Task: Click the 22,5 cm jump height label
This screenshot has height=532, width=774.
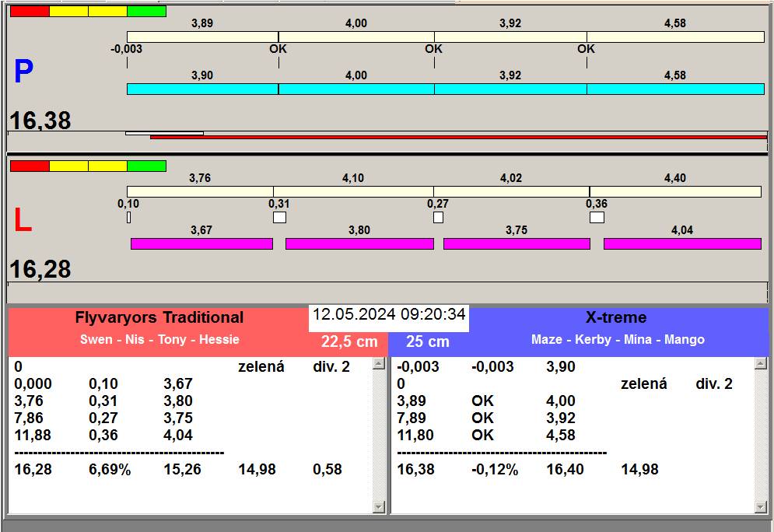Action: coord(349,341)
